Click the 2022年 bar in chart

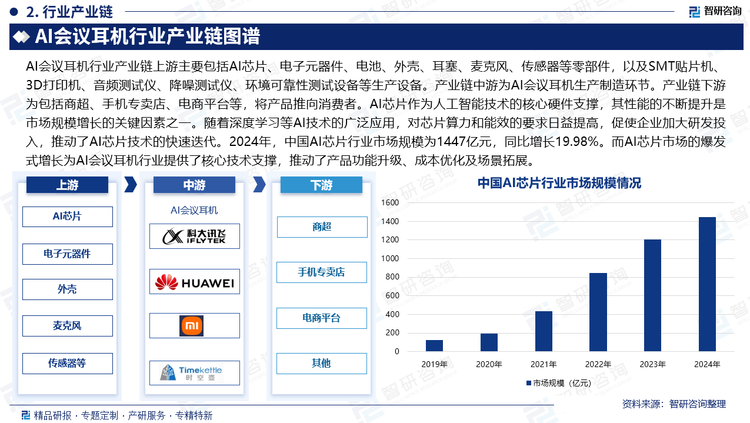pos(598,312)
